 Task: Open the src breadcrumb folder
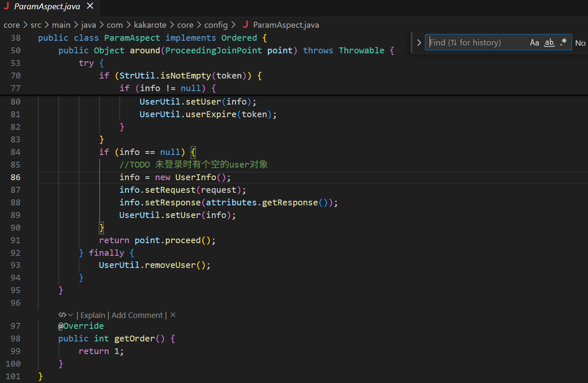36,25
